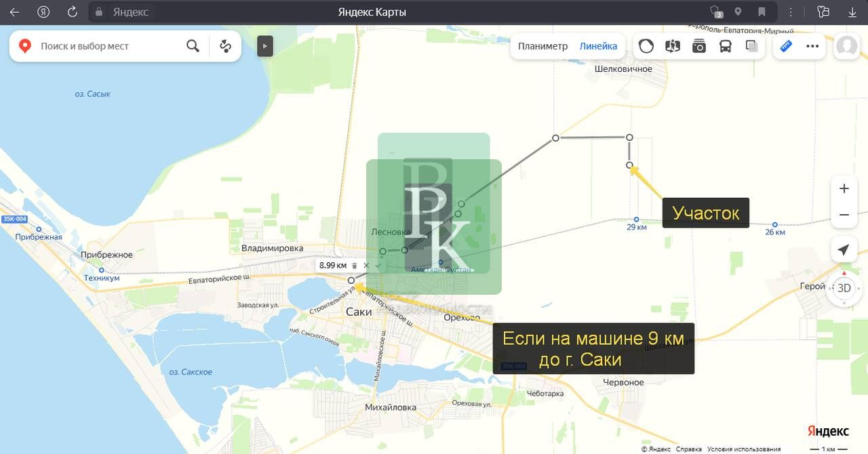
Task: Click the lock icon in the address bar
Action: coord(99,12)
